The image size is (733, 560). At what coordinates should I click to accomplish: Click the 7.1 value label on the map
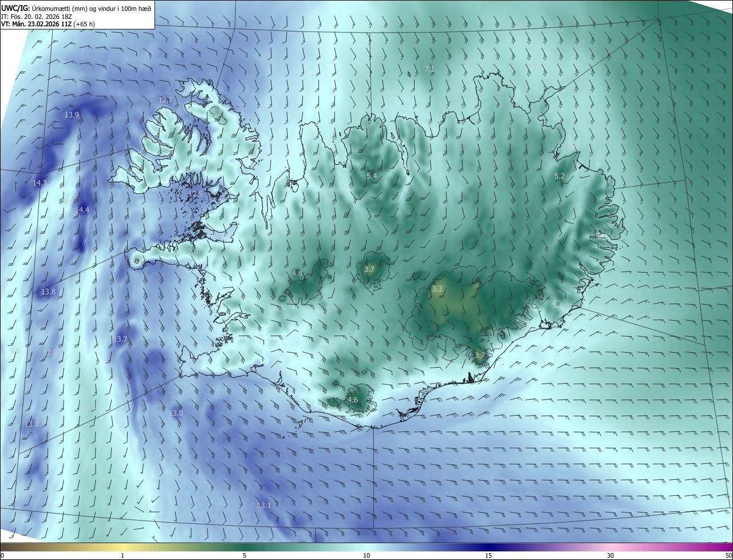(429, 69)
